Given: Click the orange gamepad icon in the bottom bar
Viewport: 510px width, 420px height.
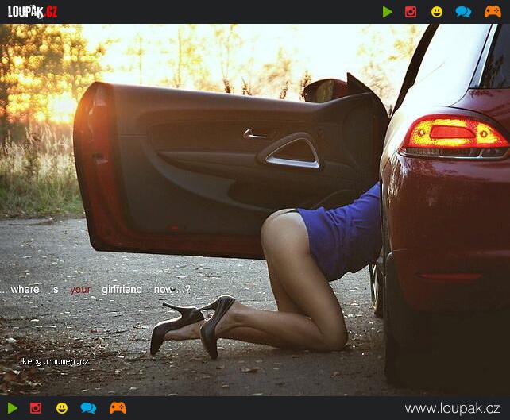Looking at the screenshot, I should [x=118, y=408].
